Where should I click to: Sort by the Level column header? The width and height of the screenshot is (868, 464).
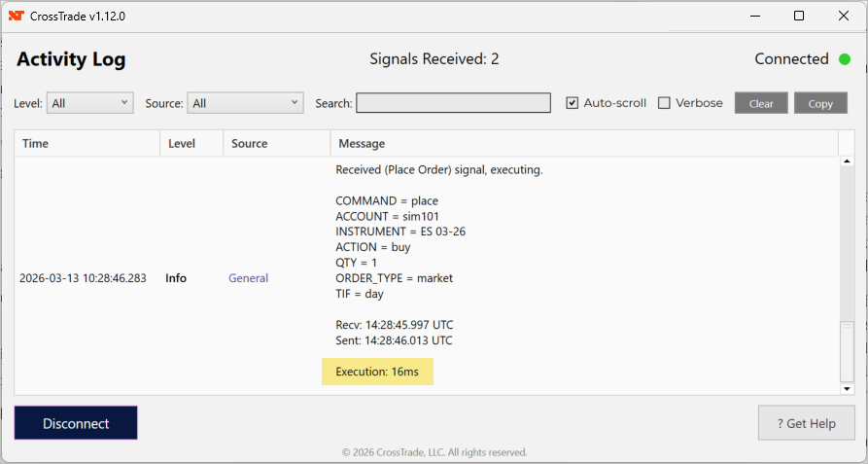(191, 143)
